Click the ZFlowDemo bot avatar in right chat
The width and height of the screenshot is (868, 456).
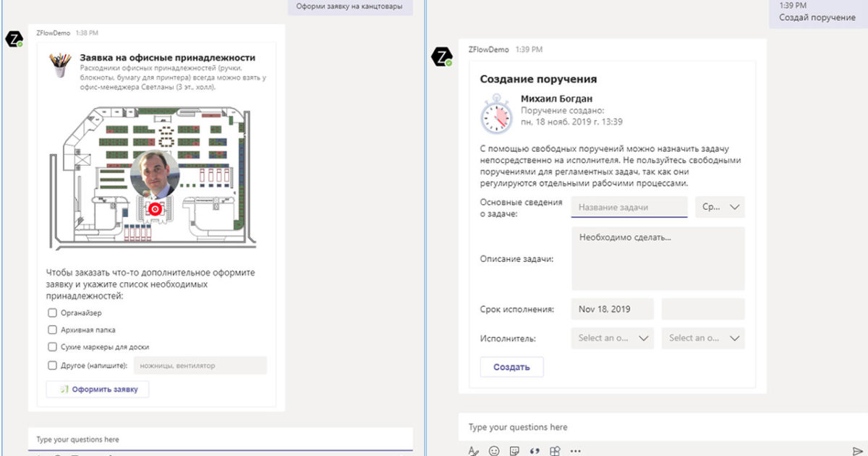pos(443,58)
